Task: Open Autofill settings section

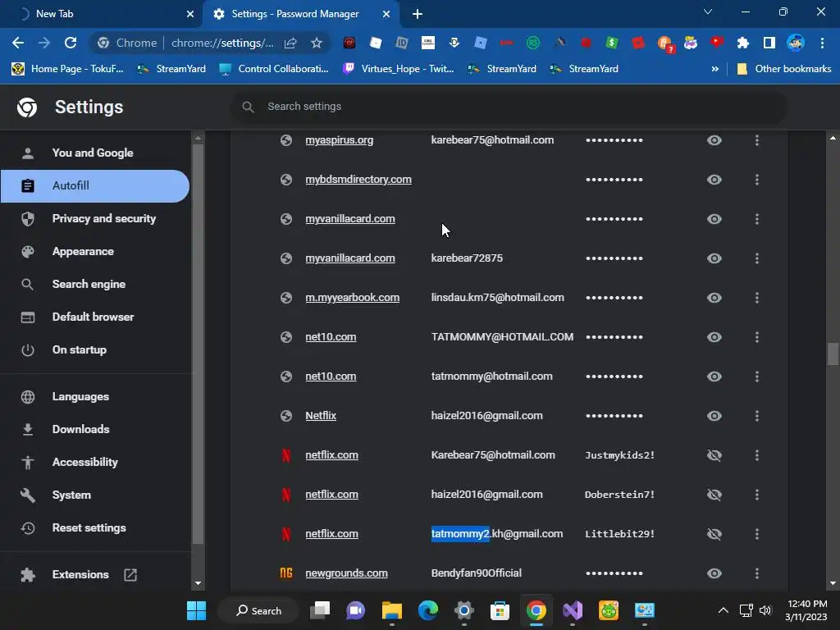Action: (95, 186)
